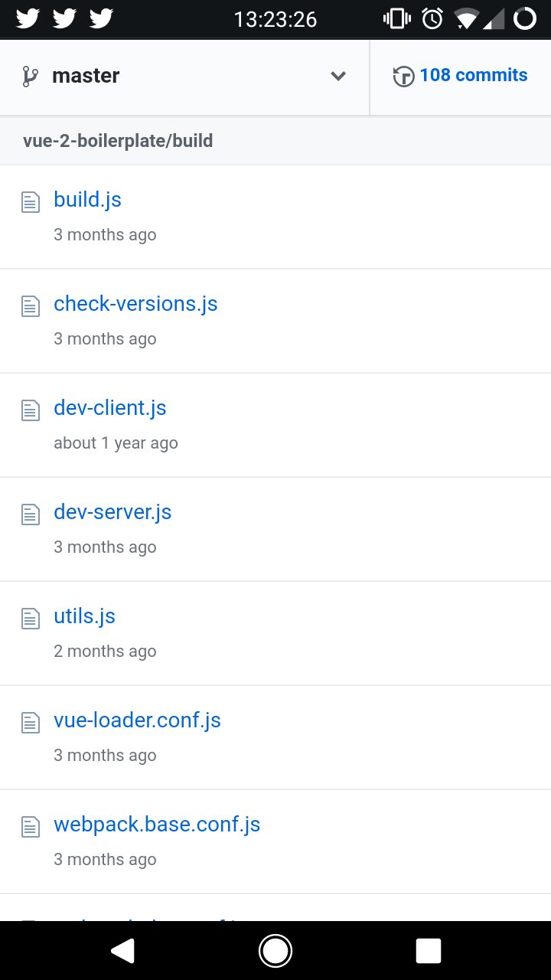Open webpack.base.conf.js file

[x=157, y=825]
